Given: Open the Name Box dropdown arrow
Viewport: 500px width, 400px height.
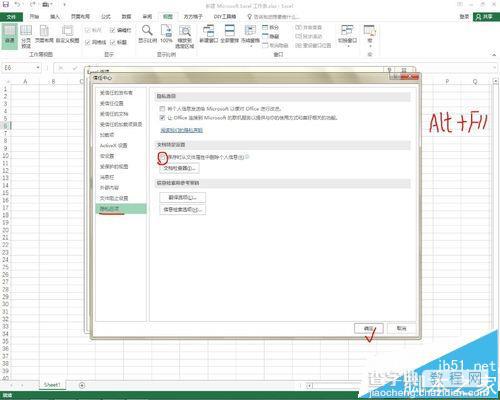Looking at the screenshot, I should click(38, 68).
